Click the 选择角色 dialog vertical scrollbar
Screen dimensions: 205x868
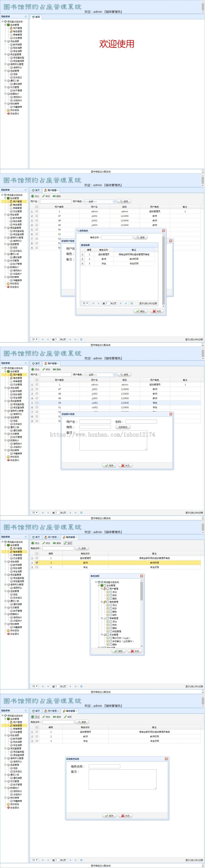coord(164,271)
